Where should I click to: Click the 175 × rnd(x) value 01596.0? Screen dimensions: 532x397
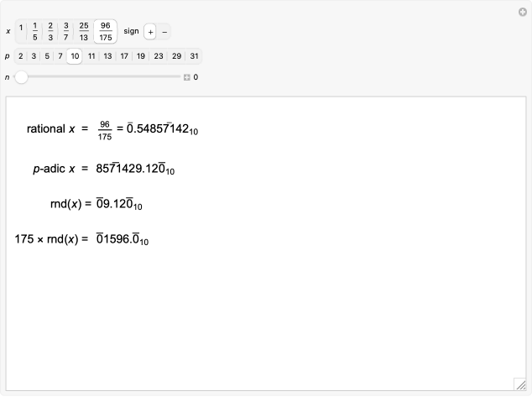point(123,239)
